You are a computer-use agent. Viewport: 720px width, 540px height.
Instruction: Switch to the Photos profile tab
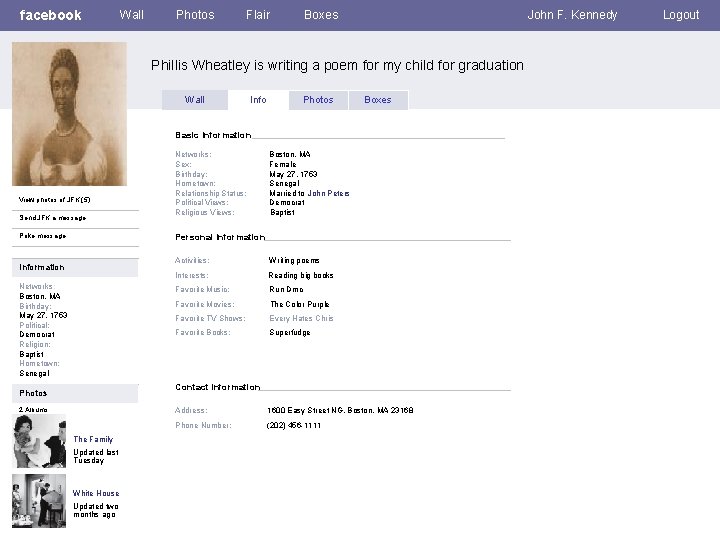point(318,100)
